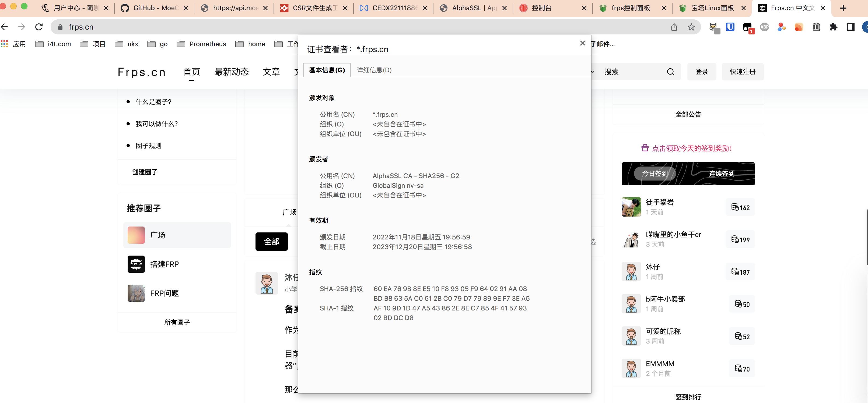The image size is (868, 403).
Task: Click the orange blob extension icon
Action: click(x=799, y=27)
